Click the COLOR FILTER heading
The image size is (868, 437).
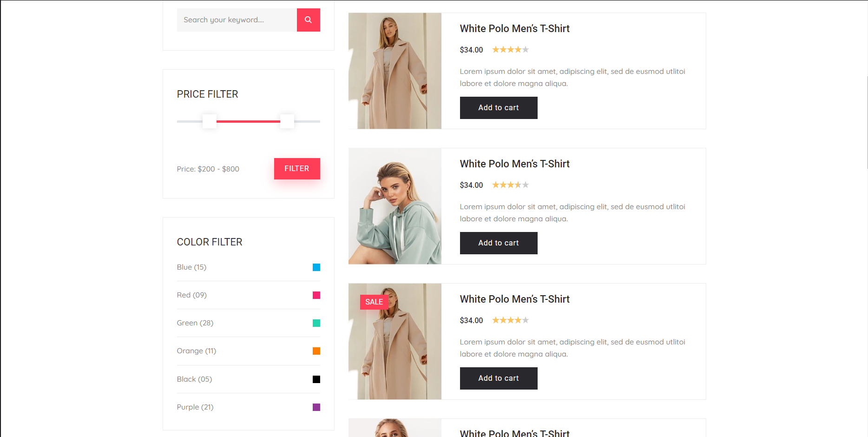[210, 242]
